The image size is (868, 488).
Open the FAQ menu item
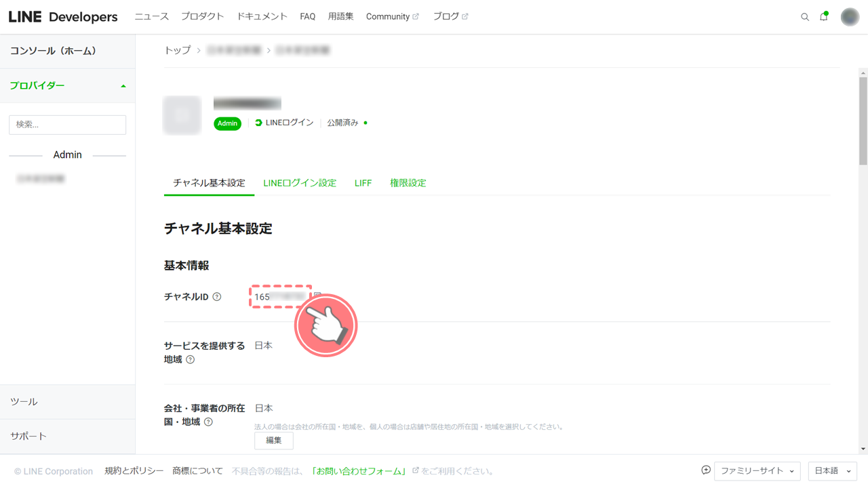pos(308,16)
